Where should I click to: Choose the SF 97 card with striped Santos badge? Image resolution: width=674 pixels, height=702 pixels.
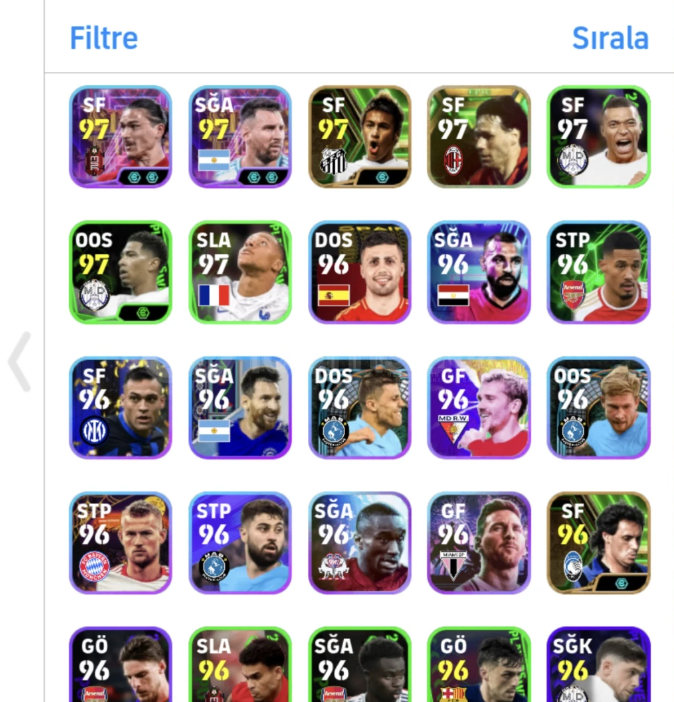[360, 137]
